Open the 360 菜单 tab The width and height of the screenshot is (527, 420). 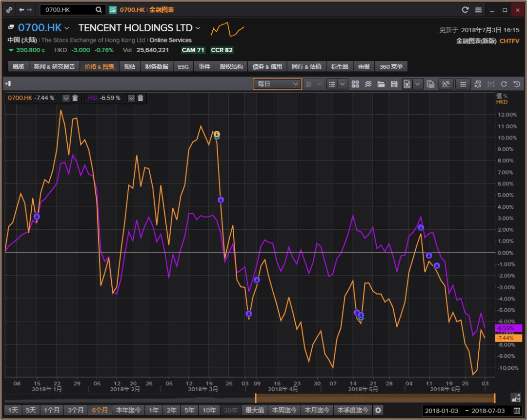(x=391, y=66)
